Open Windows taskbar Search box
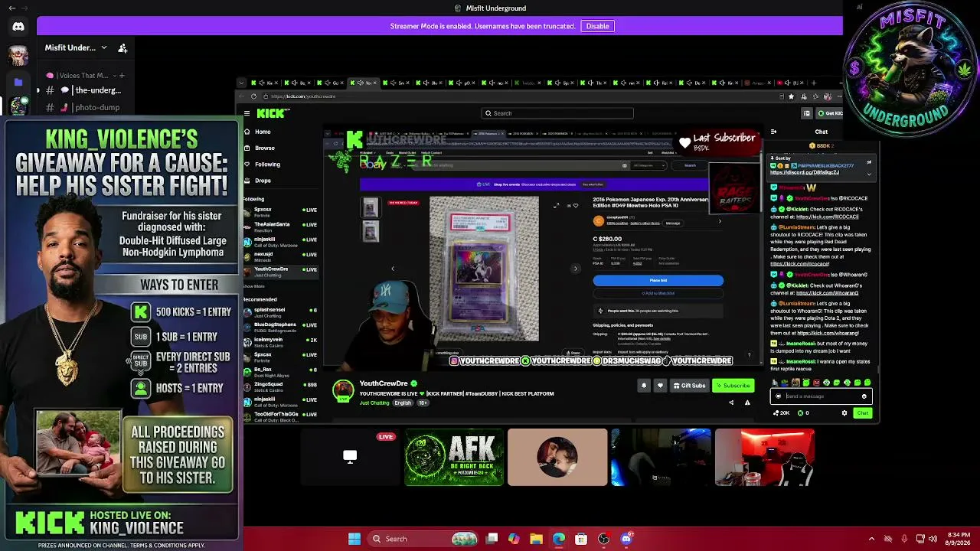Image resolution: width=980 pixels, height=551 pixels. pyautogui.click(x=423, y=539)
